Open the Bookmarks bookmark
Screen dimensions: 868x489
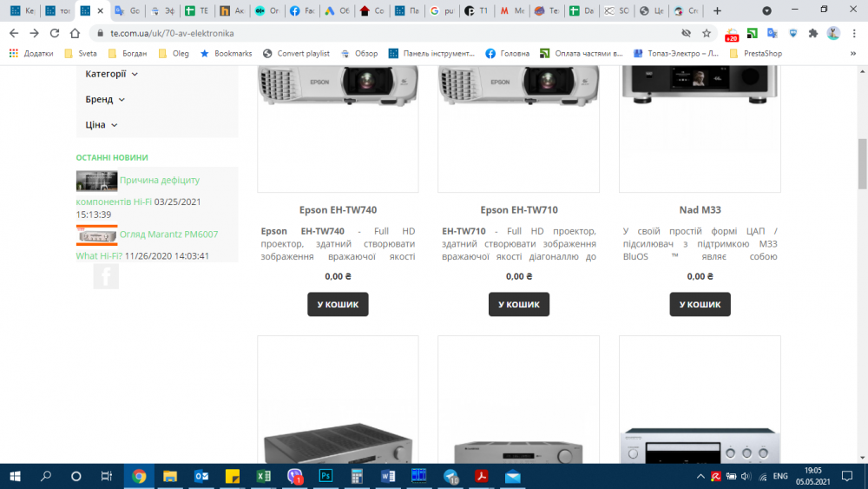[x=226, y=54]
